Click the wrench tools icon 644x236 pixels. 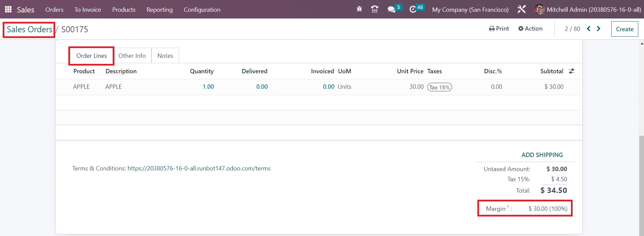pos(521,9)
